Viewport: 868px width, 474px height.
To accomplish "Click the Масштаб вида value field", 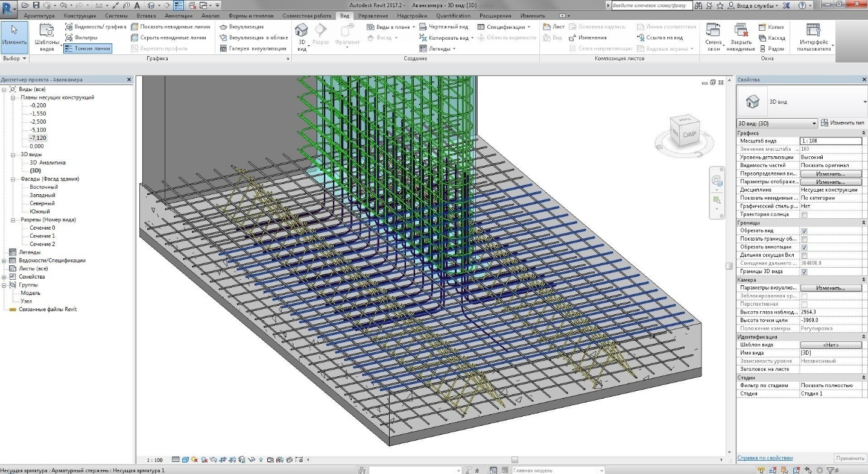I will [830, 141].
